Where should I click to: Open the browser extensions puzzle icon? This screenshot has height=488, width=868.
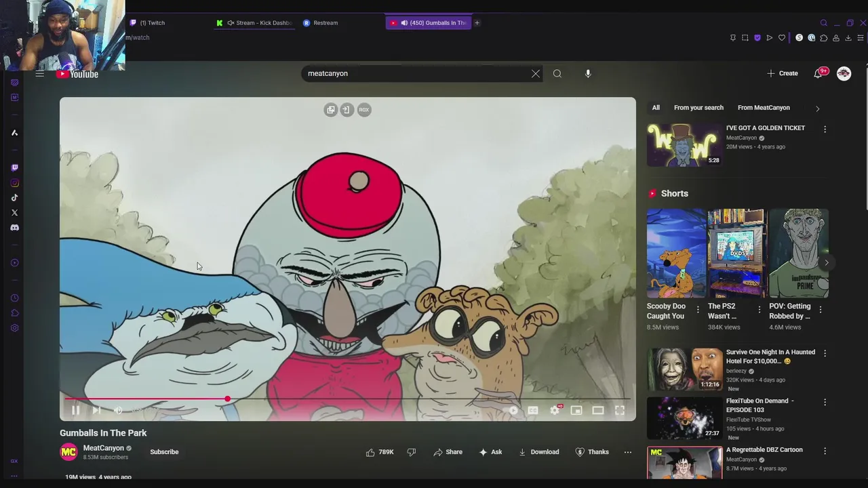823,38
